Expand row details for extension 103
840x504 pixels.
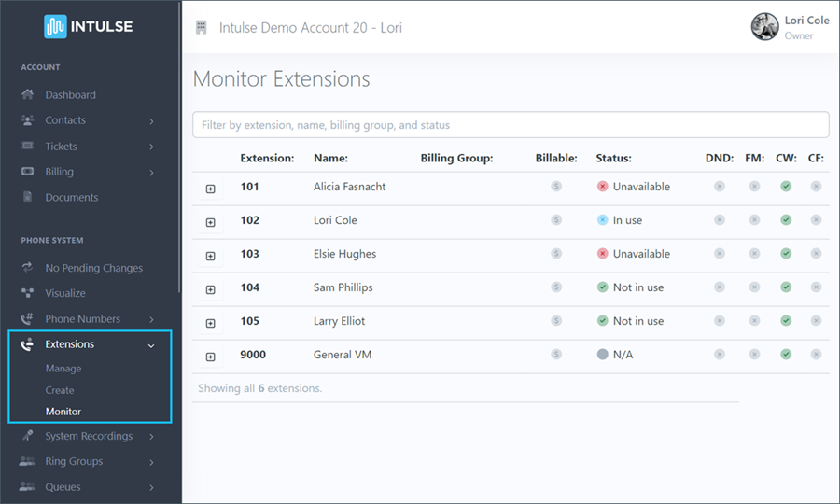[x=211, y=256]
